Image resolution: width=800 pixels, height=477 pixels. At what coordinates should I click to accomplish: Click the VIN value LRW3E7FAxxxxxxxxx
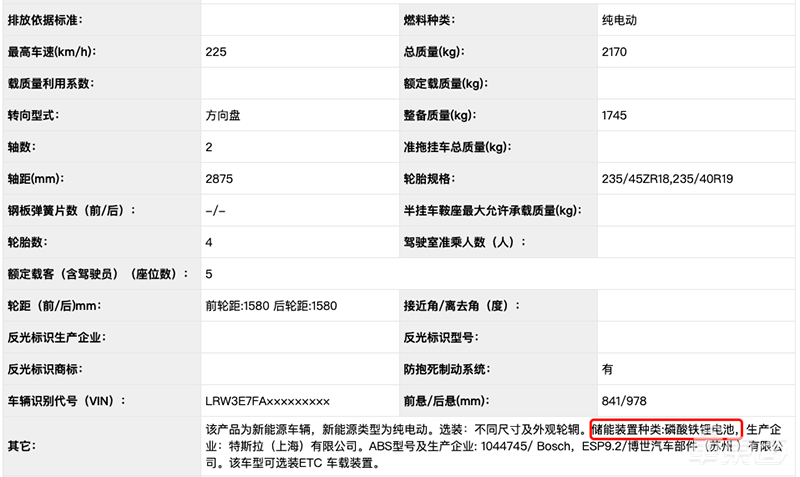(x=268, y=401)
